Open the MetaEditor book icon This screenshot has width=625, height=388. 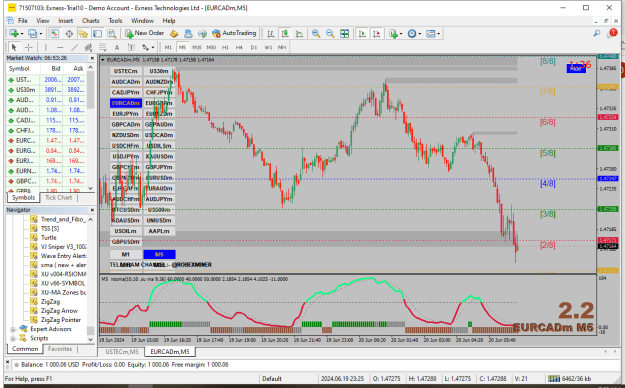tap(174, 33)
